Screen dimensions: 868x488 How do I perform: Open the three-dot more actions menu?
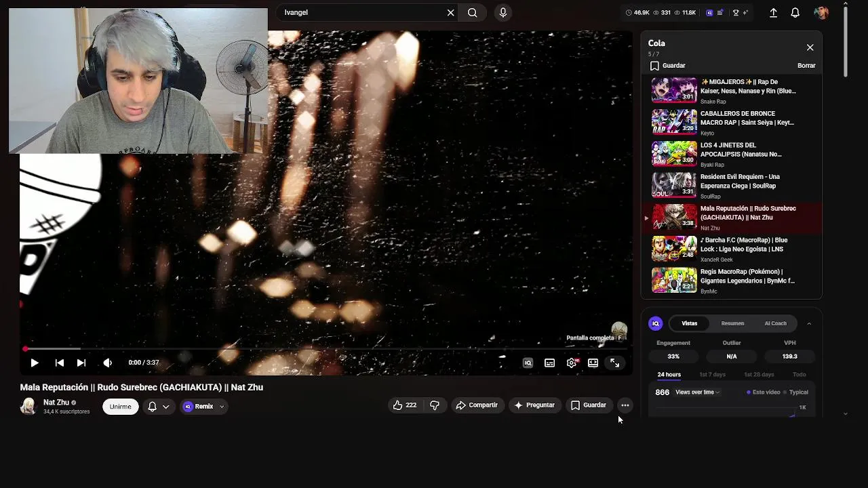tap(625, 405)
